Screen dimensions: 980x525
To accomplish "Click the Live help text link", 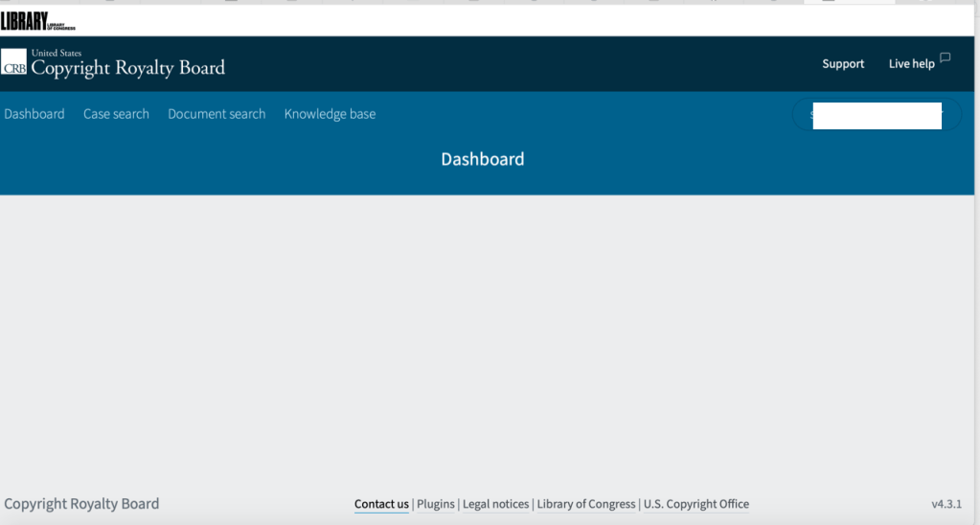I will point(911,64).
